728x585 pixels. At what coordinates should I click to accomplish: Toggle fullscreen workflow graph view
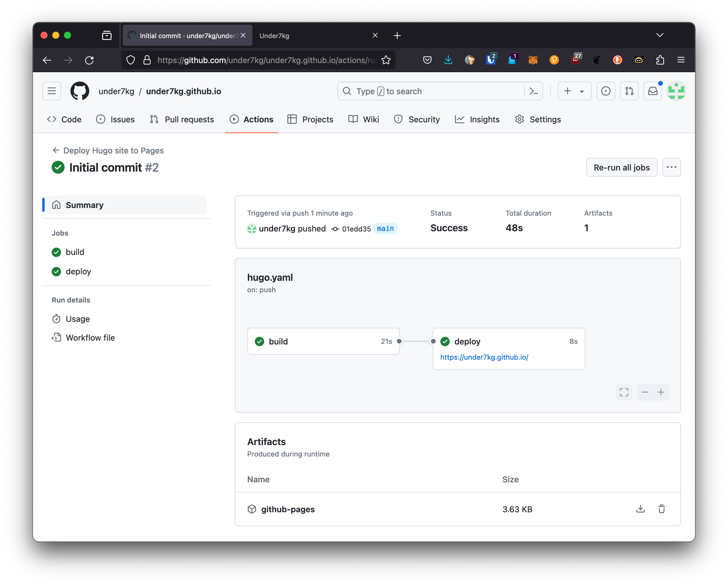point(624,392)
